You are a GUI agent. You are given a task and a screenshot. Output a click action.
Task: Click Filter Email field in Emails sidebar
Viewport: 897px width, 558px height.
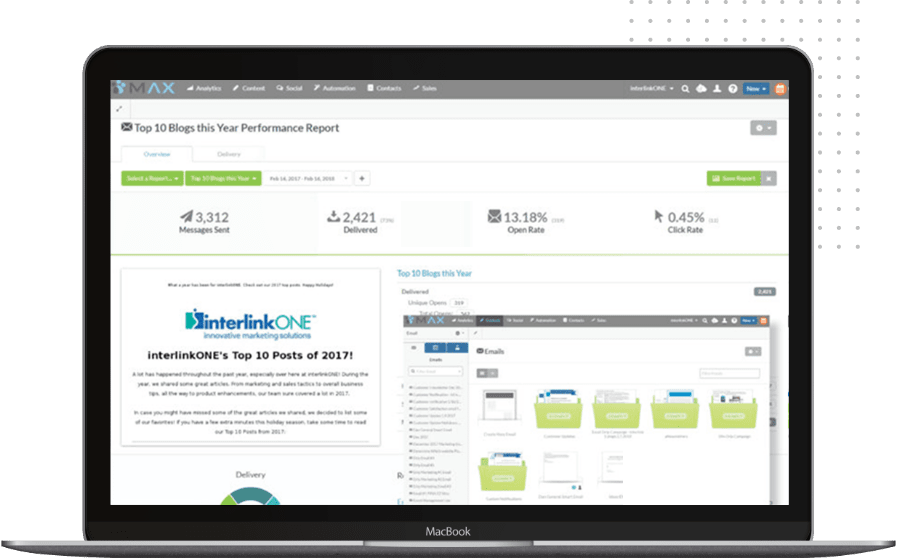[435, 371]
